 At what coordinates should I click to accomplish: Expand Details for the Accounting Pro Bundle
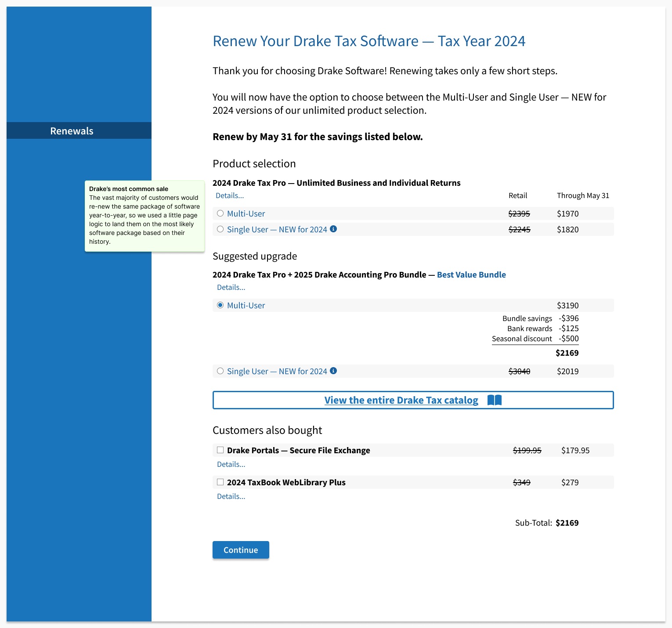tap(231, 288)
